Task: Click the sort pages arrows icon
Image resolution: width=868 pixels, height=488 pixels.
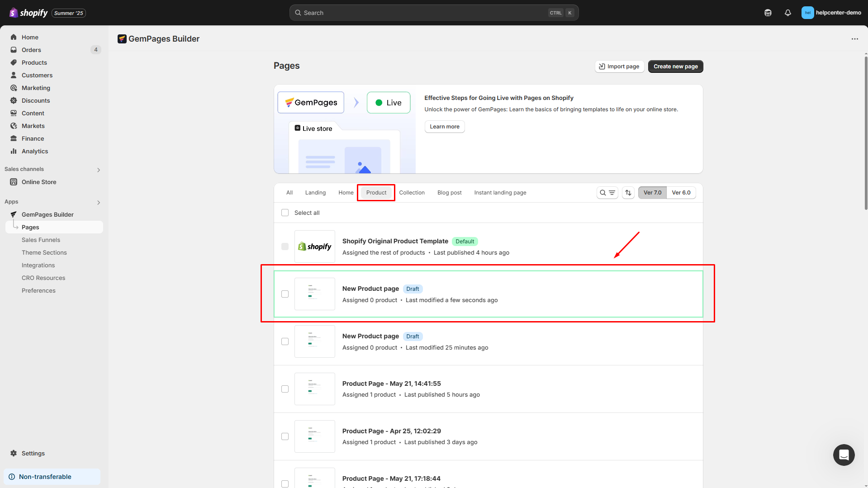Action: (x=628, y=193)
